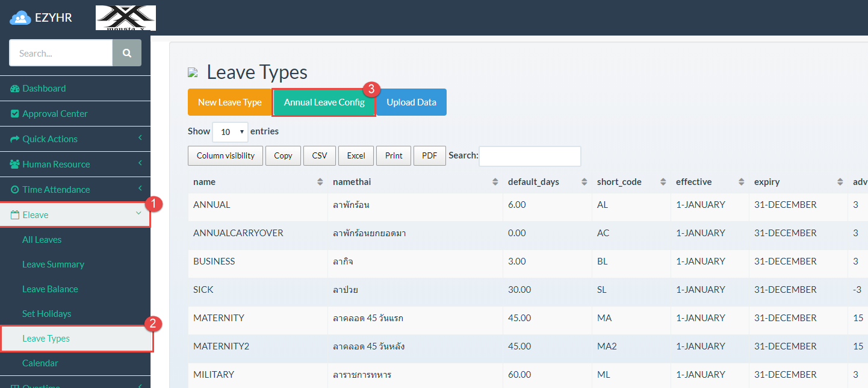Click the New Leave Type button
Screen dimensions: 868x388
point(229,102)
